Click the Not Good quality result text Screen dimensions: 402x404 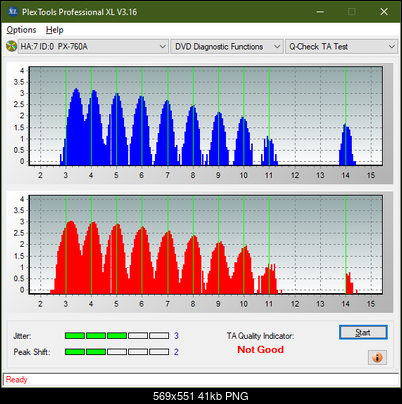click(260, 350)
